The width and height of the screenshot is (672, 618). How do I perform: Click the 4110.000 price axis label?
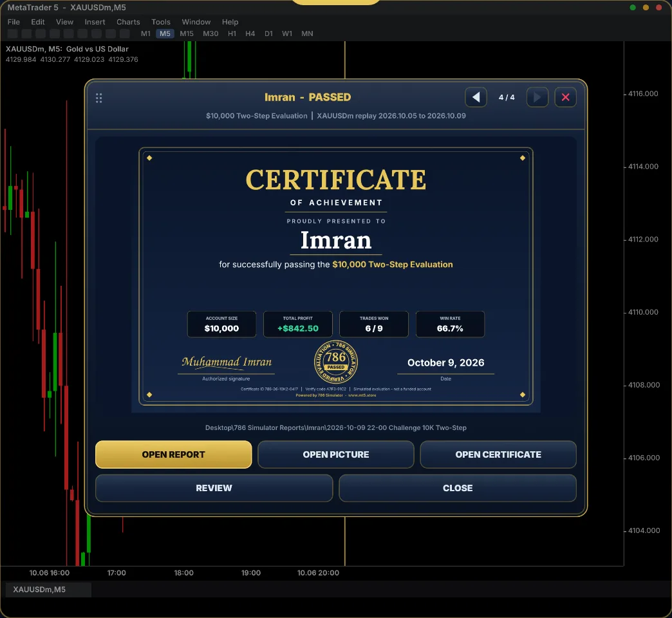coord(643,312)
